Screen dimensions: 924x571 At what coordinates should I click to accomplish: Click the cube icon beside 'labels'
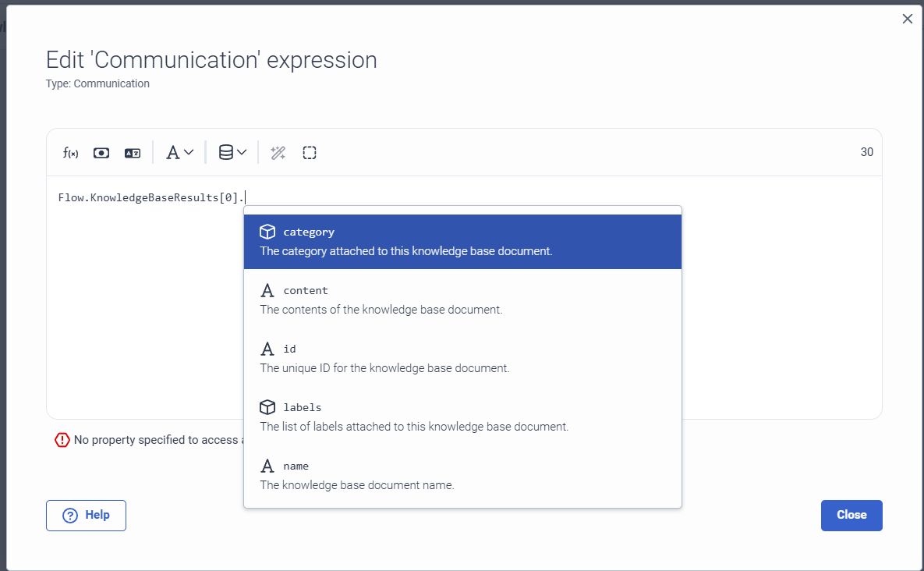pos(267,407)
